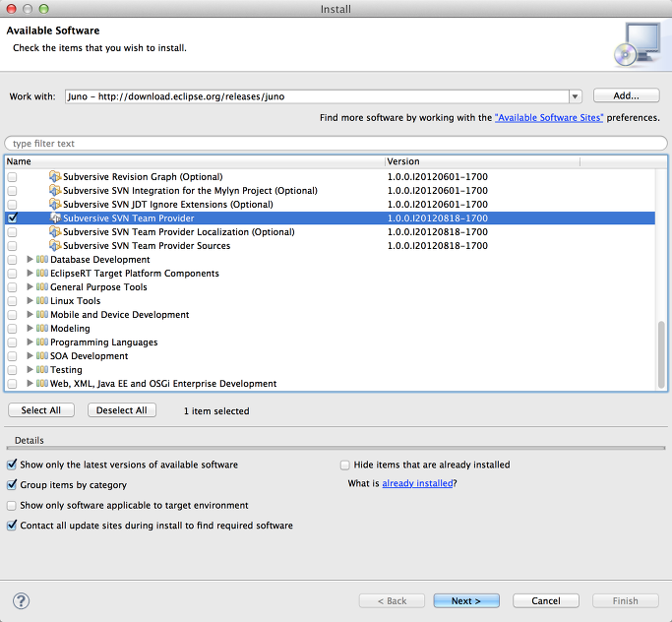Image resolution: width=672 pixels, height=622 pixels.
Task: Check Subversive Revision Graph (Optional) checkbox
Action: [12, 176]
